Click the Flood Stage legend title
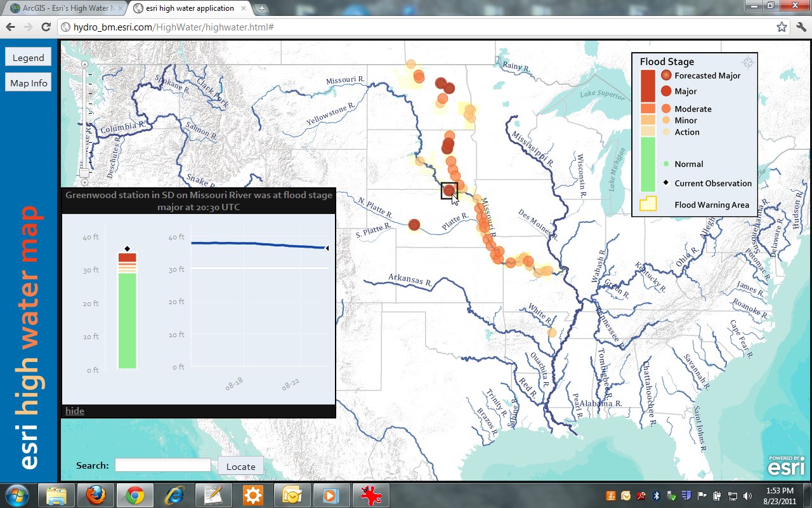Viewport: 812px width, 508px height. pos(667,62)
